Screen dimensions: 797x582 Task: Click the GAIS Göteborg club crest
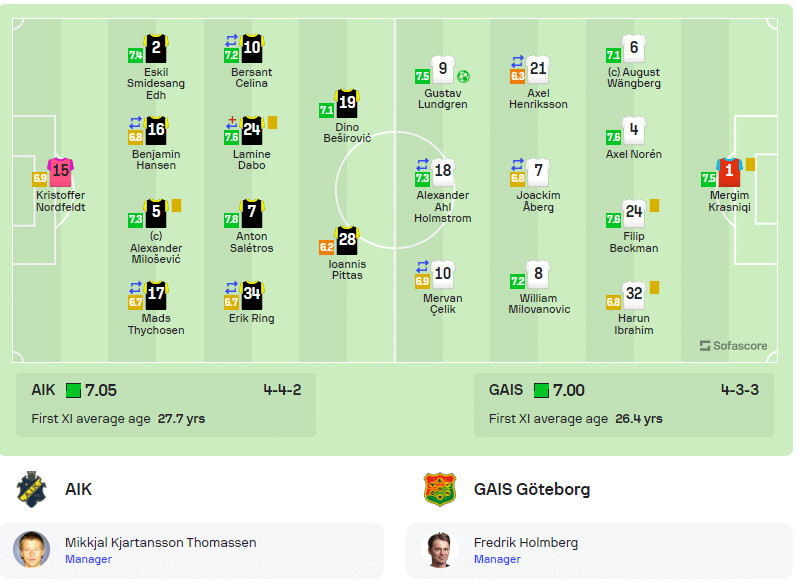coord(440,489)
